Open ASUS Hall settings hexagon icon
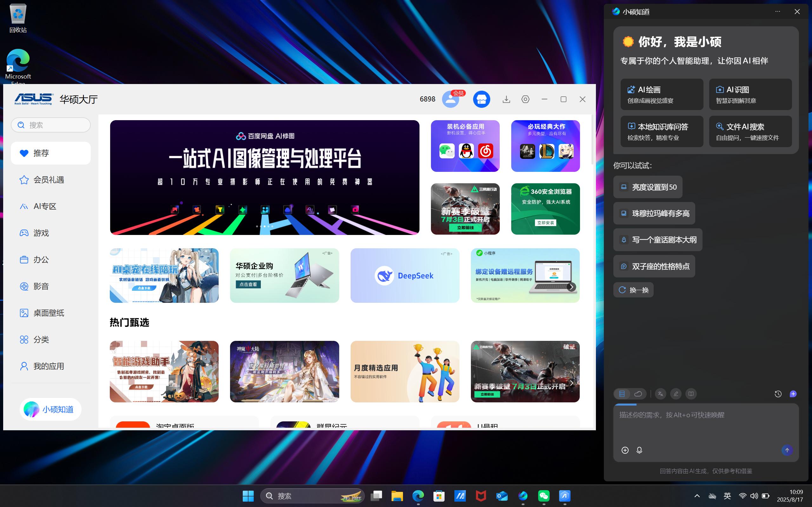 [525, 99]
